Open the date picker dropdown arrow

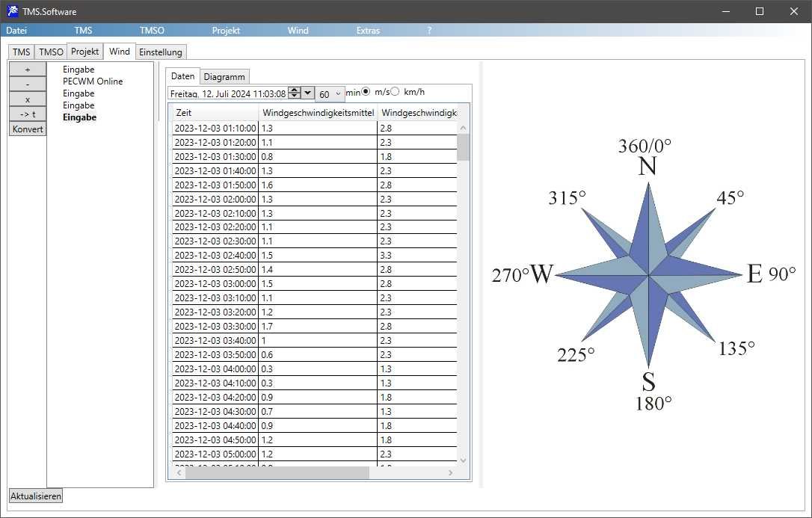307,93
